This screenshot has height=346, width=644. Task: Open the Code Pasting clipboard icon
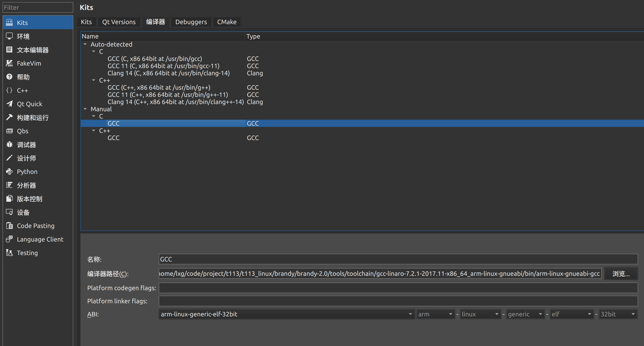[9, 226]
